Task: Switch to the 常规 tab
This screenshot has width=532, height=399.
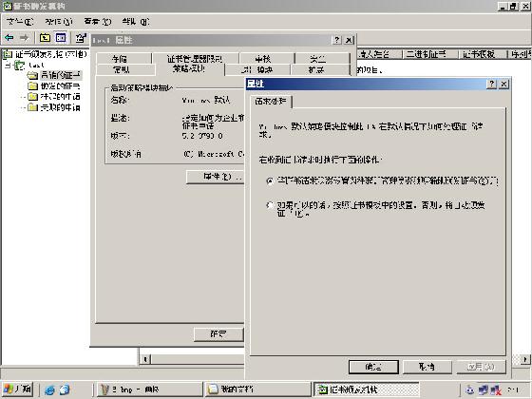Action: (x=125, y=69)
